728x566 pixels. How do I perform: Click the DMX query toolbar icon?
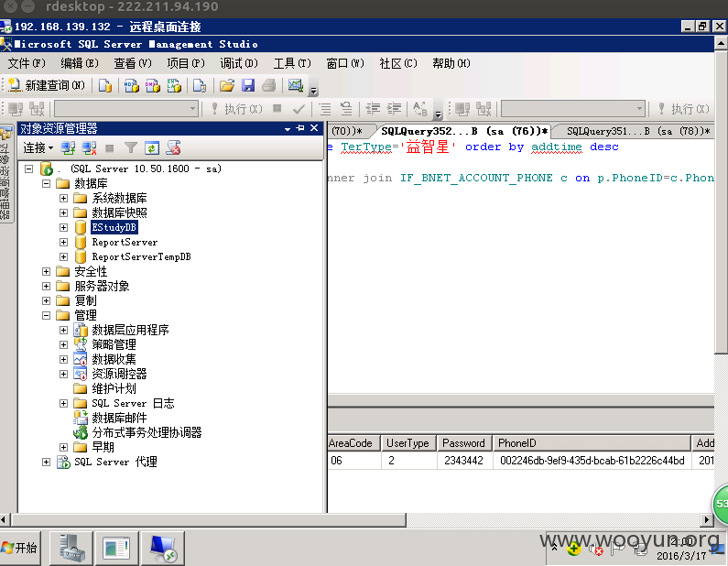[x=153, y=85]
